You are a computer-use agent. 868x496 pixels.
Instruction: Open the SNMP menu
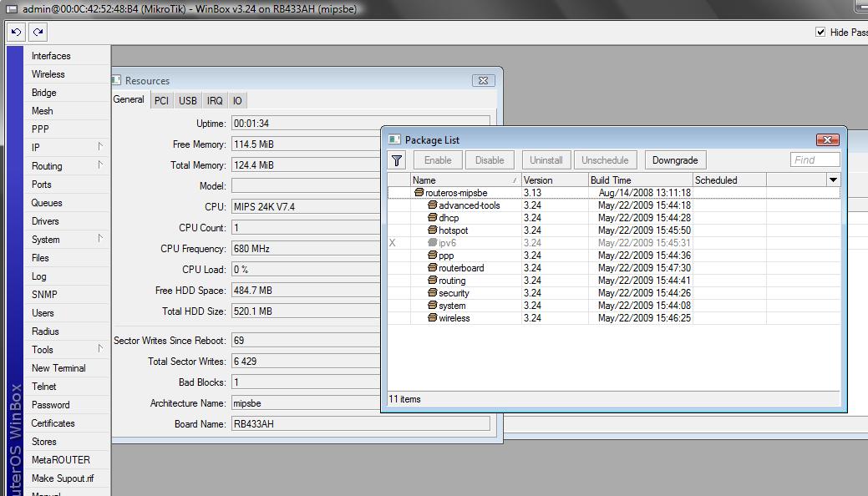coord(44,295)
